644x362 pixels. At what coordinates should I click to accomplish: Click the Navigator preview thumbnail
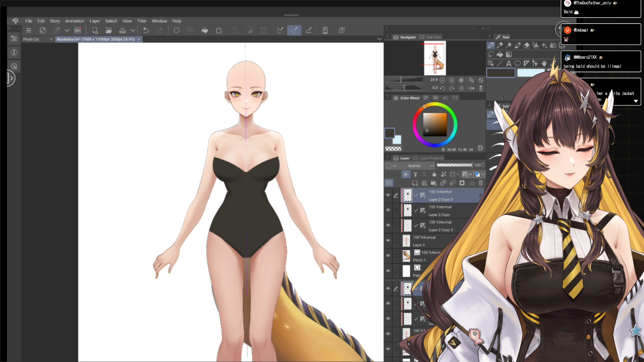tap(435, 58)
